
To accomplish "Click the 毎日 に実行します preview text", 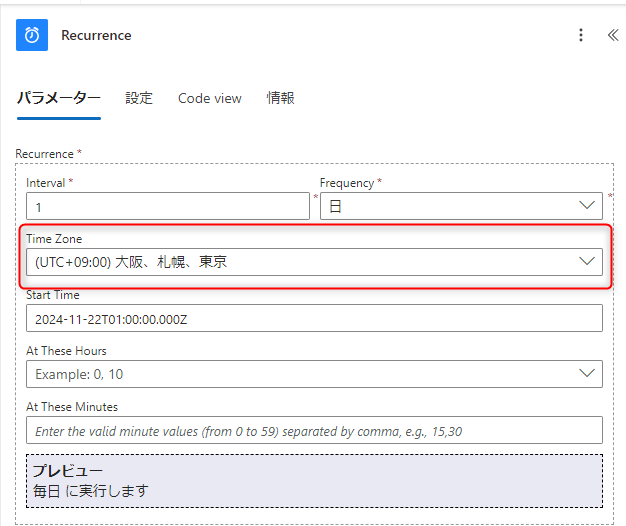I will (x=91, y=491).
